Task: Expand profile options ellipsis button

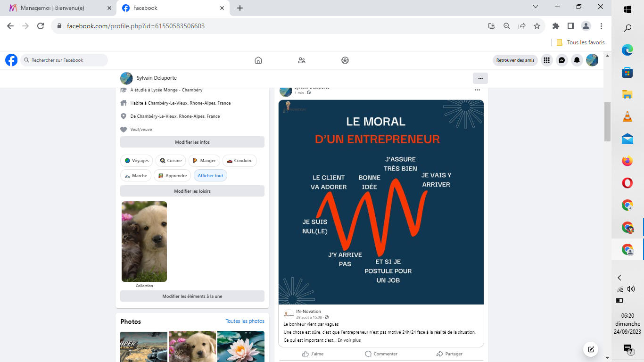Action: coord(480,78)
